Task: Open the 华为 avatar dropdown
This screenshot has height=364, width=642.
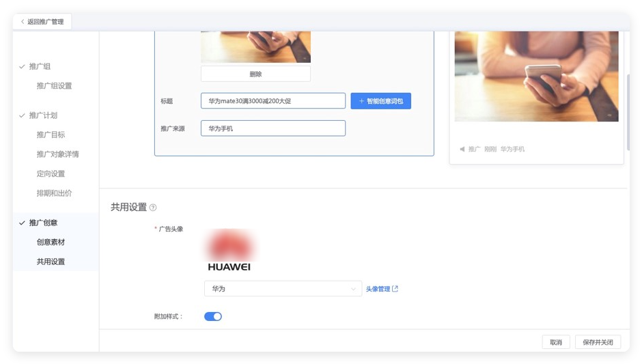Action: (x=283, y=289)
